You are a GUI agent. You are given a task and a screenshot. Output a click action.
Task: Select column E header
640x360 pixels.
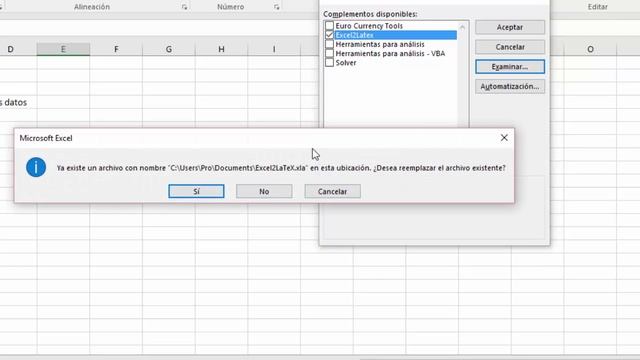[63, 49]
